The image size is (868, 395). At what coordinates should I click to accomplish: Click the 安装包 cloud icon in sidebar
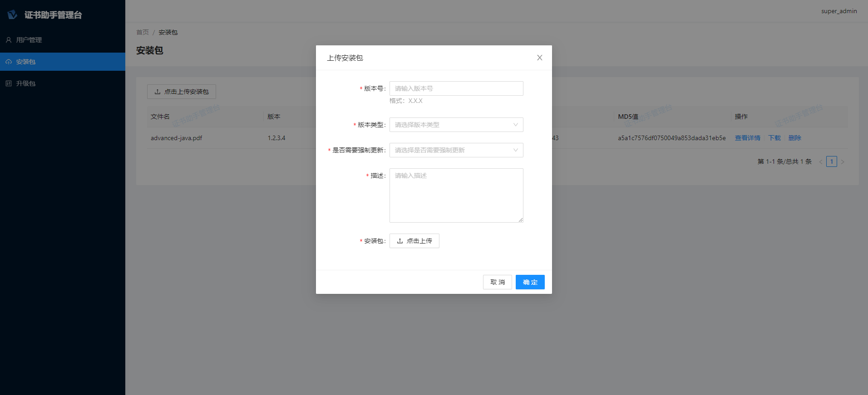(9, 62)
